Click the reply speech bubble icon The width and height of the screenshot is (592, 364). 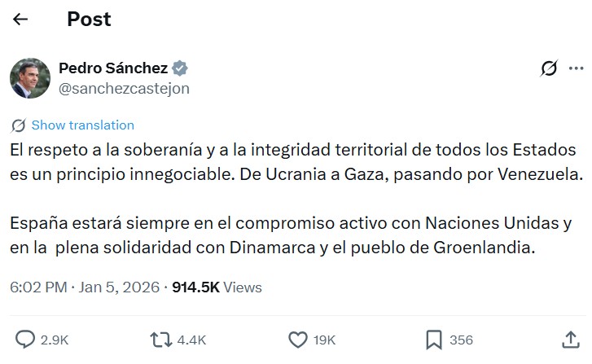click(26, 339)
